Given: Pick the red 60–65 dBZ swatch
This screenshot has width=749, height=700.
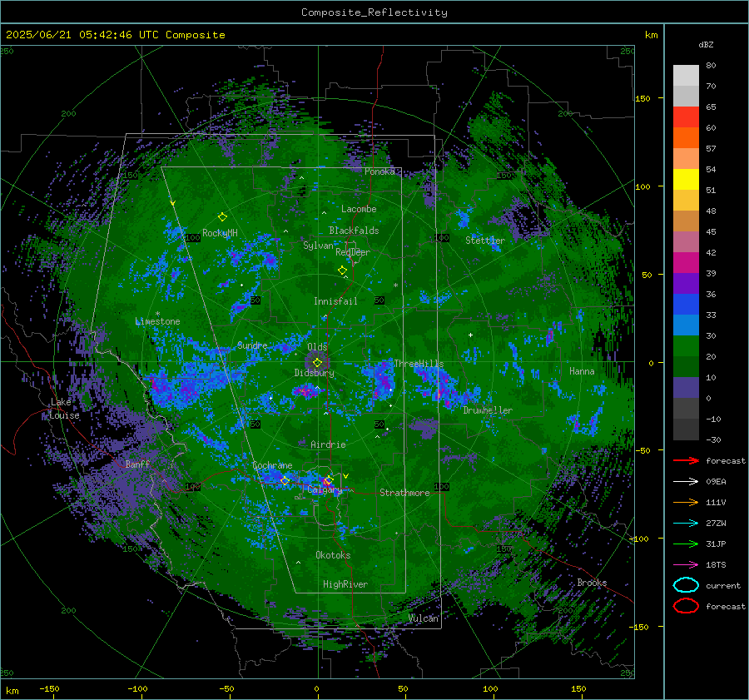Looking at the screenshot, I should click(x=686, y=117).
